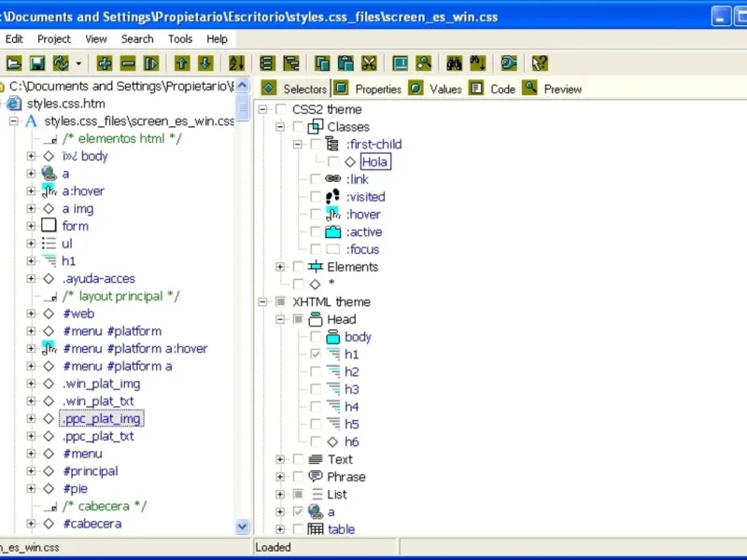747x560 pixels.
Task: Select the a:hover selector in left tree
Action: click(x=83, y=191)
